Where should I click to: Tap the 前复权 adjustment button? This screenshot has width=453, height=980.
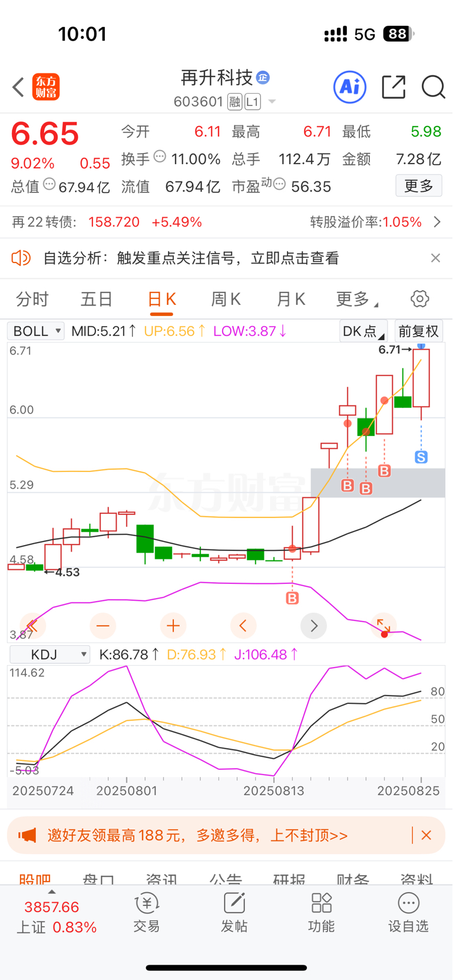click(x=418, y=331)
